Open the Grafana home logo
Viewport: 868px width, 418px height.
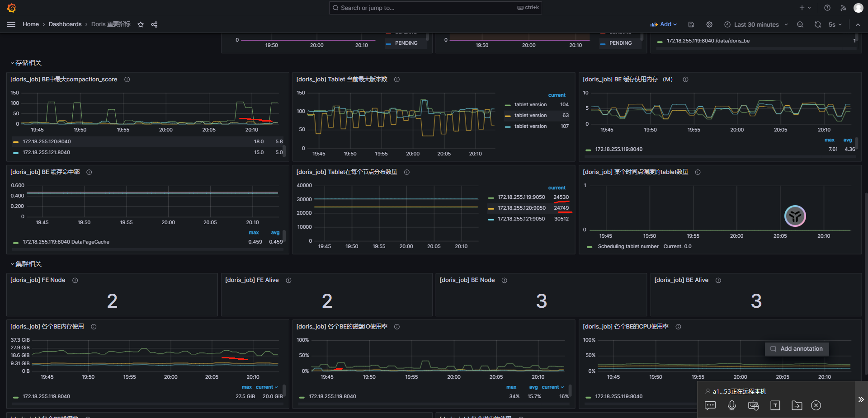click(12, 8)
